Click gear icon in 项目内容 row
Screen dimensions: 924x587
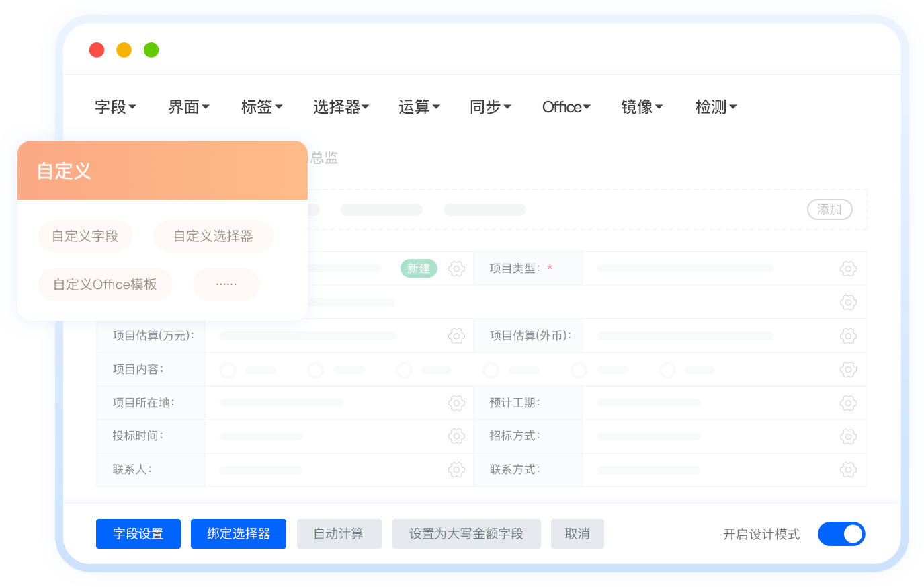848,369
